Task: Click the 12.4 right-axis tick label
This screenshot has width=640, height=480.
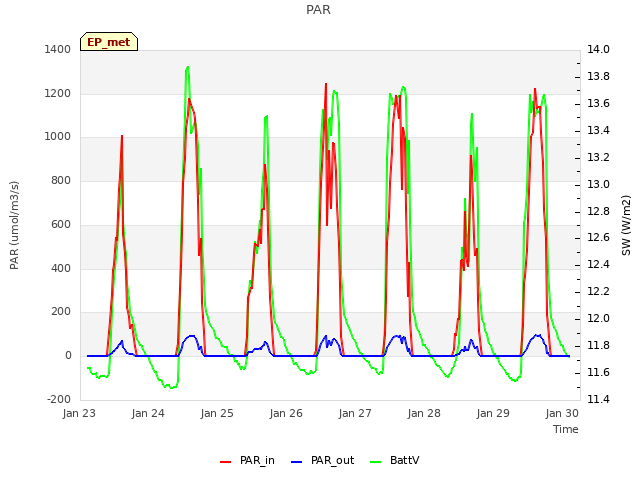Action: pyautogui.click(x=598, y=264)
